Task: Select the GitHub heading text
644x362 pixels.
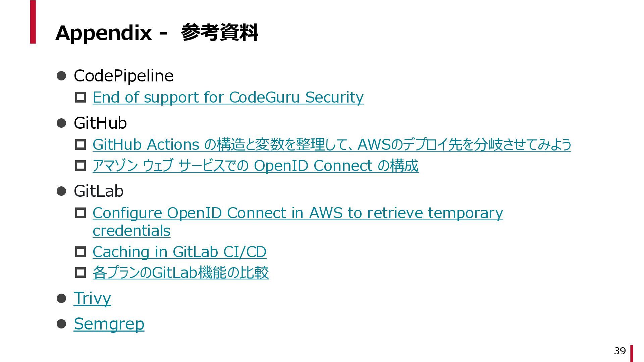Action: coord(100,123)
